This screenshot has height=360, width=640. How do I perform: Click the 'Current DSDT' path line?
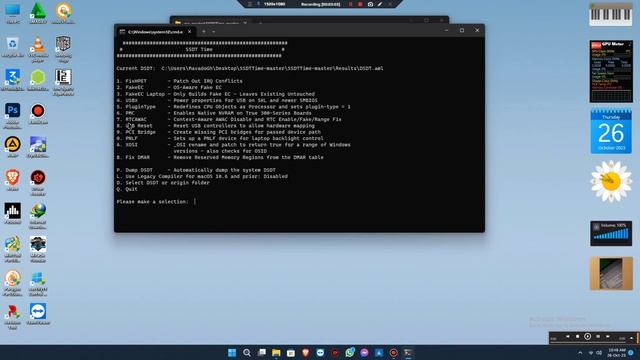(x=250, y=68)
